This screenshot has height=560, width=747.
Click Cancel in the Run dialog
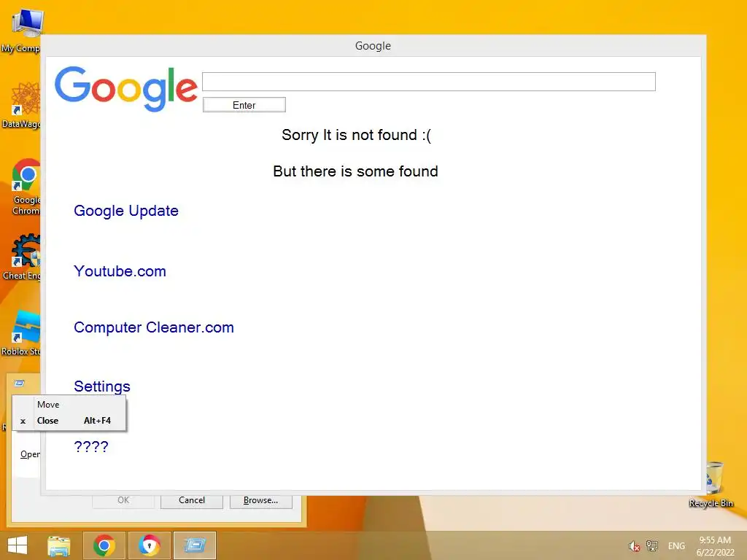click(192, 500)
